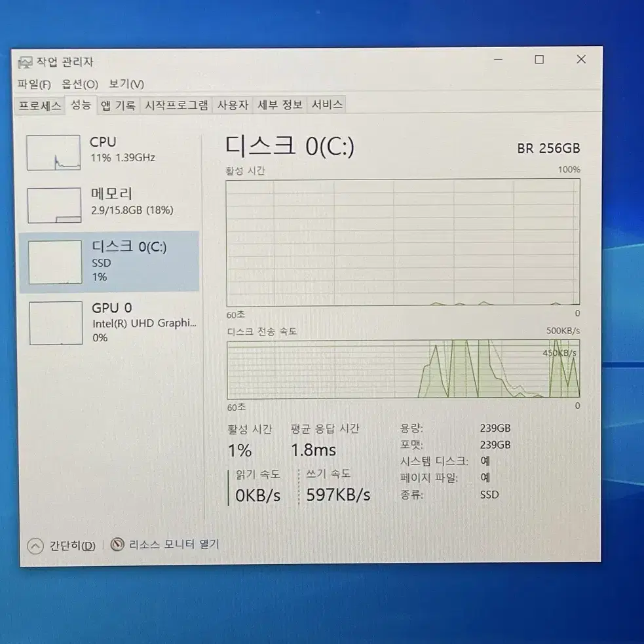Open the 옵션(O) menu
Viewport: 644px width, 644px height.
(80, 85)
